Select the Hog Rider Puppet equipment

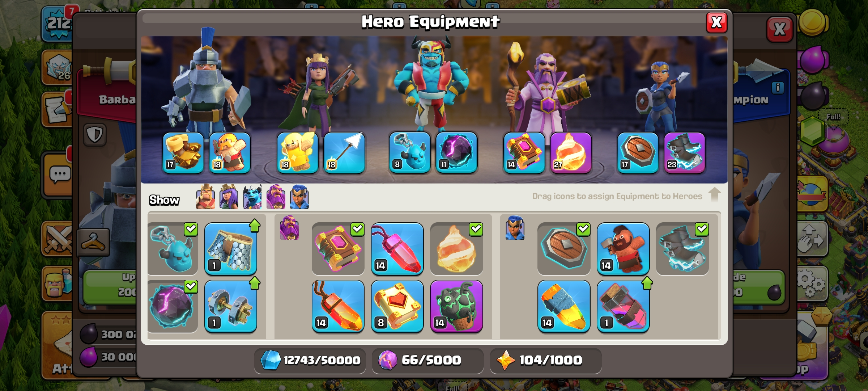[x=623, y=249]
